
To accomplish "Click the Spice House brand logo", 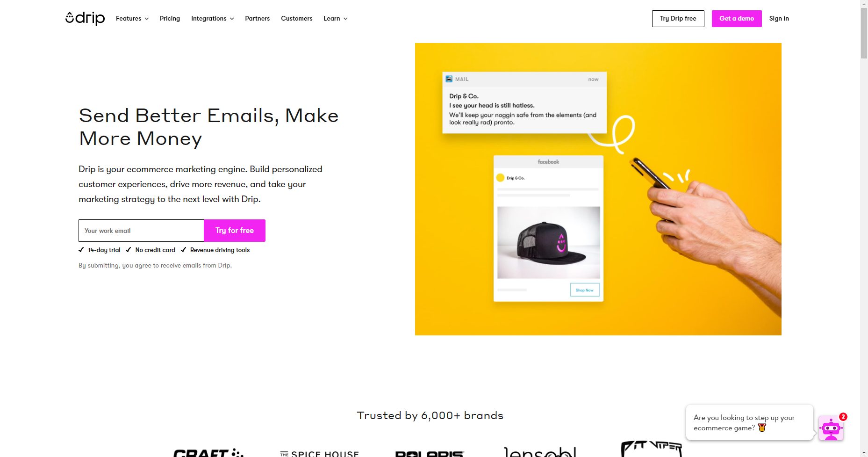I will [x=319, y=453].
